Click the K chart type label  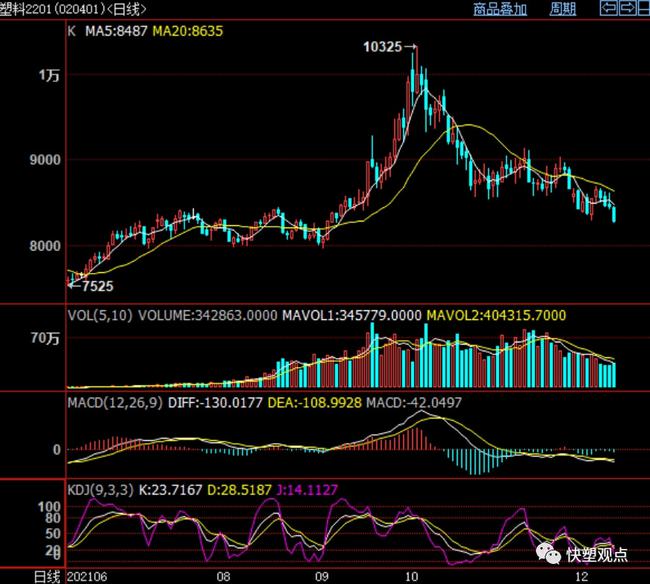click(71, 30)
